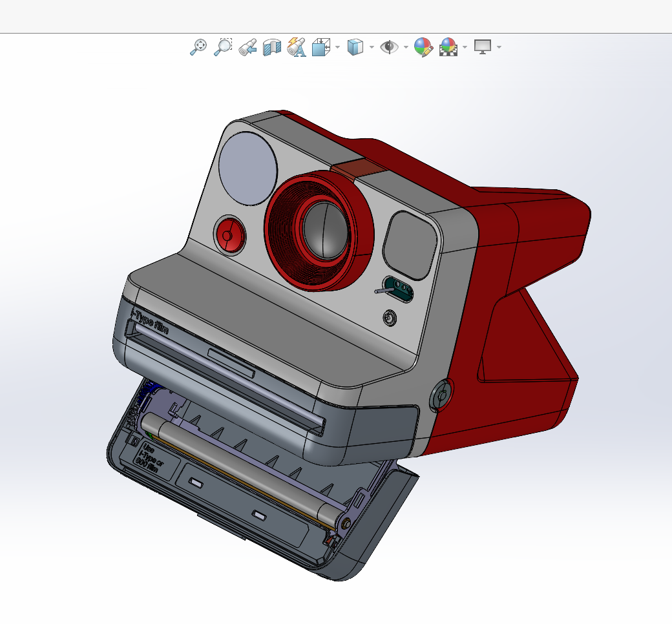Open Dynamic Annotation Views lightning icon
This screenshot has width=672, height=624.
297,47
